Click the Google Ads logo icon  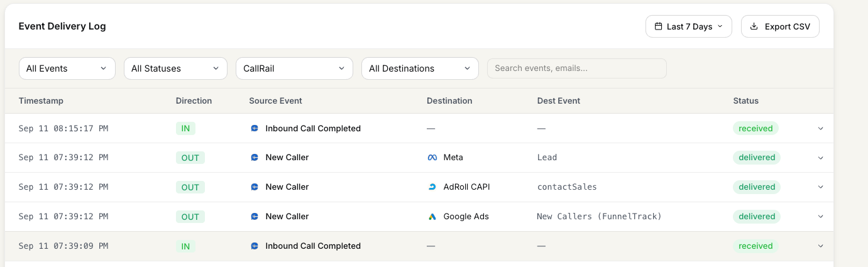(x=432, y=217)
